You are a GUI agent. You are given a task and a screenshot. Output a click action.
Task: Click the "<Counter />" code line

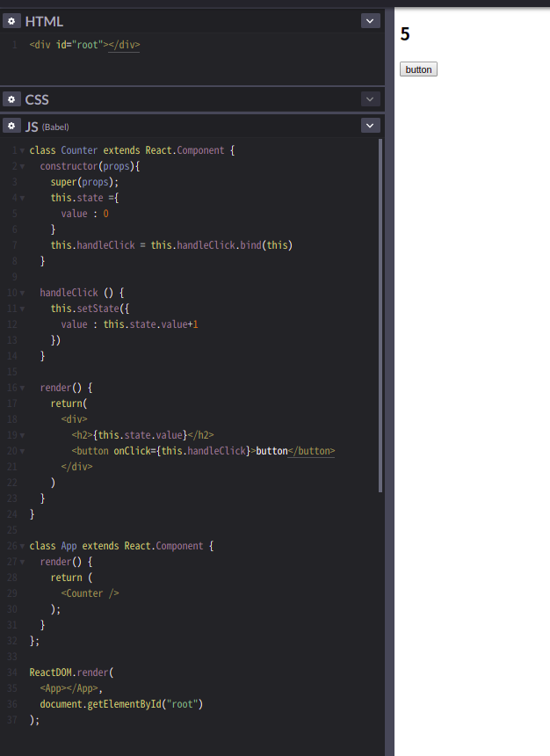90,593
